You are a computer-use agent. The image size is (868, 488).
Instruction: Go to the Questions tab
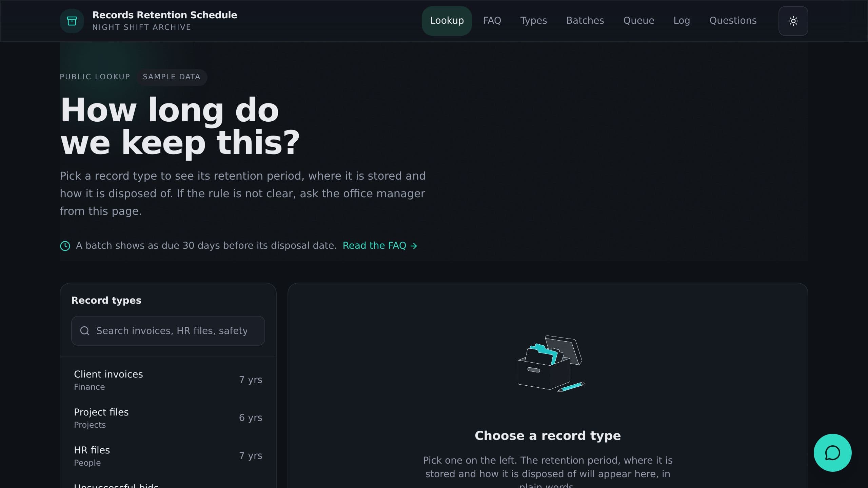coord(733,21)
